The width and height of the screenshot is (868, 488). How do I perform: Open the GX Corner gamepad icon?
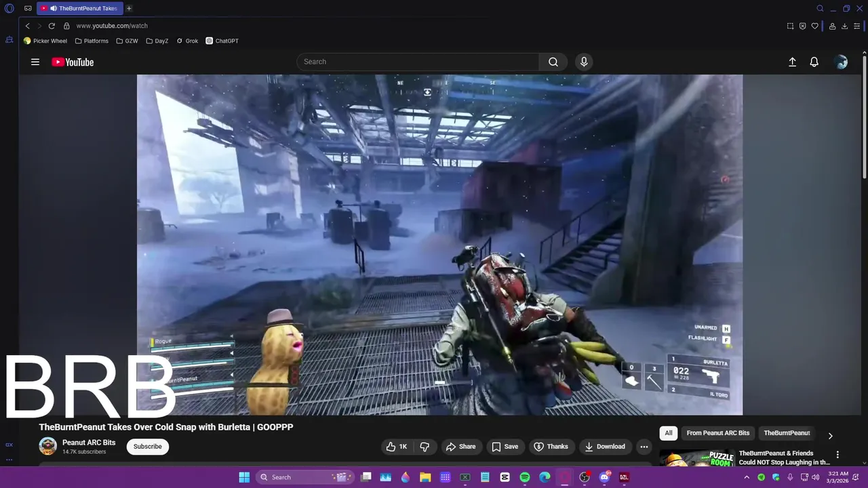pos(28,9)
